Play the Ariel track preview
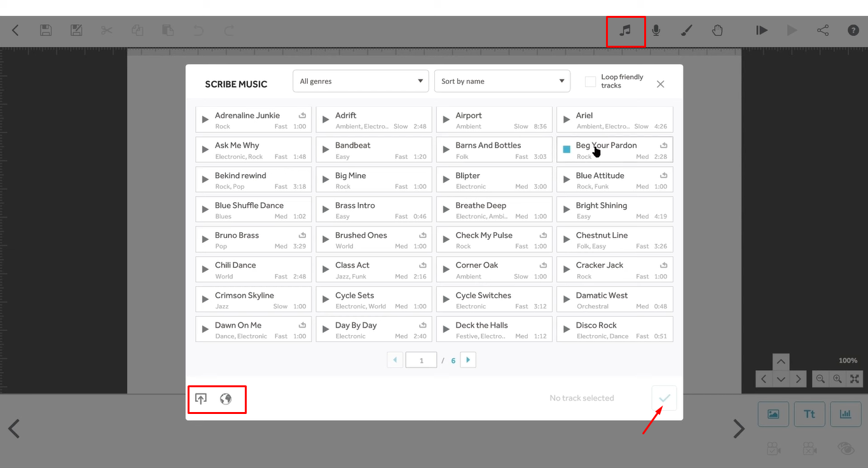Image resolution: width=868 pixels, height=468 pixels. coord(566,120)
